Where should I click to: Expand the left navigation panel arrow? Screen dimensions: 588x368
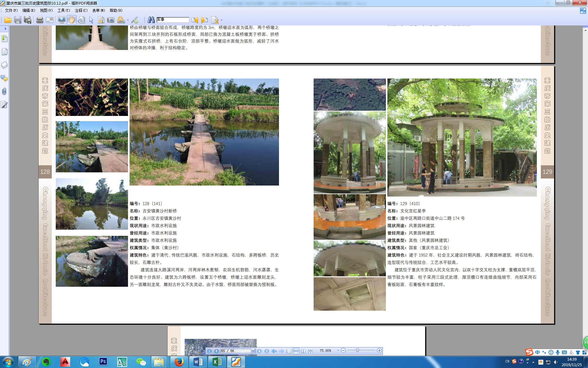pos(5,29)
